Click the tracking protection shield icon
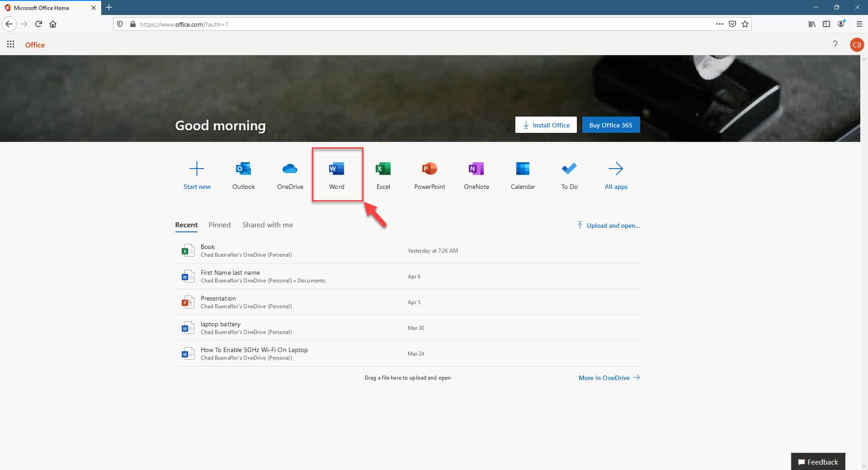Image resolution: width=868 pixels, height=470 pixels. (x=120, y=24)
